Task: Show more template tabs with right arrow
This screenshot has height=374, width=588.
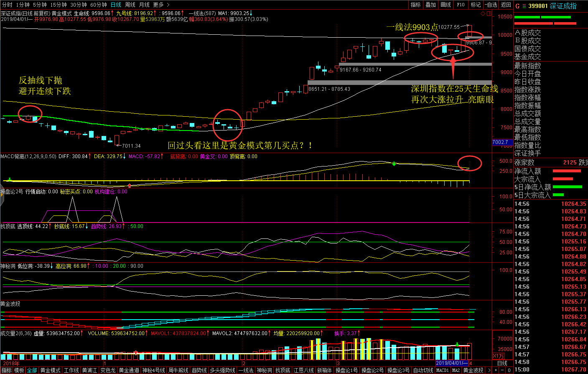Action: coord(489,370)
